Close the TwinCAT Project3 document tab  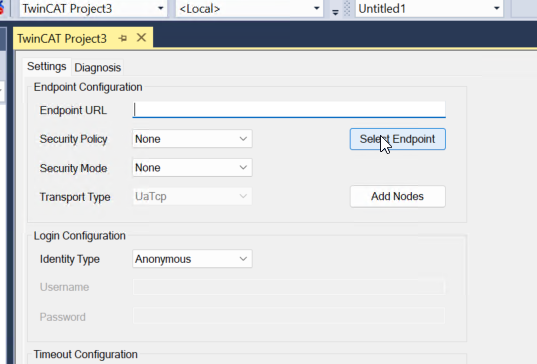[x=141, y=38]
